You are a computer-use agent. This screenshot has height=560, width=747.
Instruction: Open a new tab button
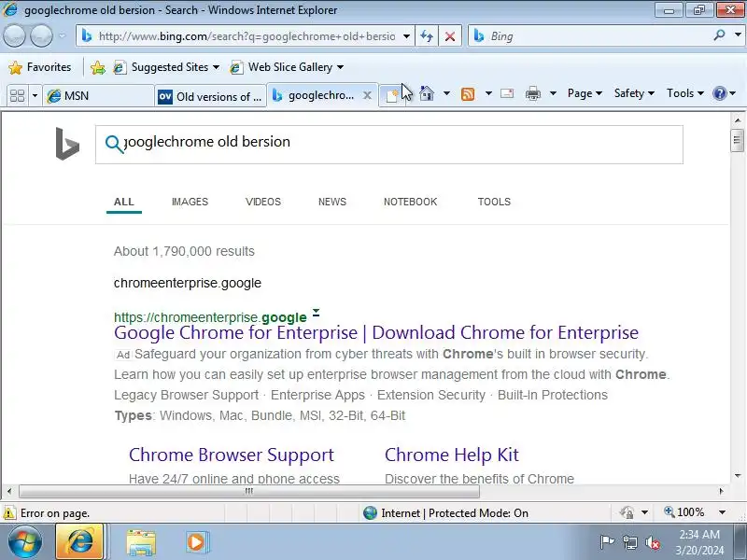391,96
